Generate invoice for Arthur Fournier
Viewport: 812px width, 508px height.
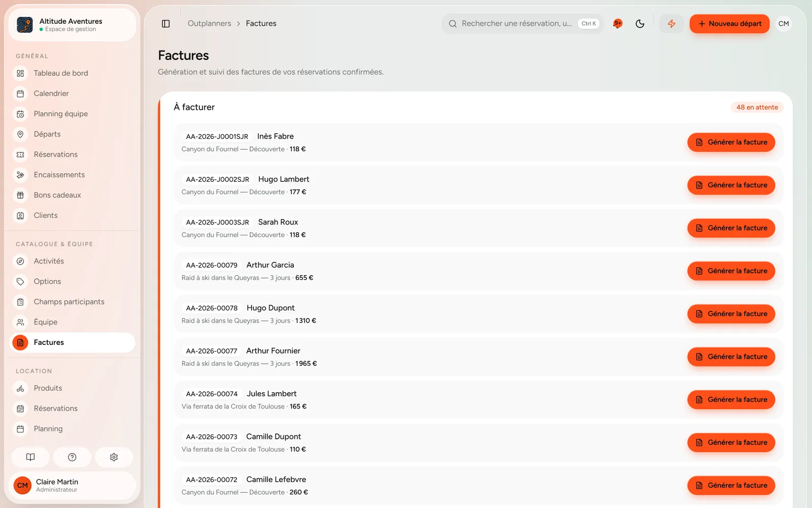731,357
